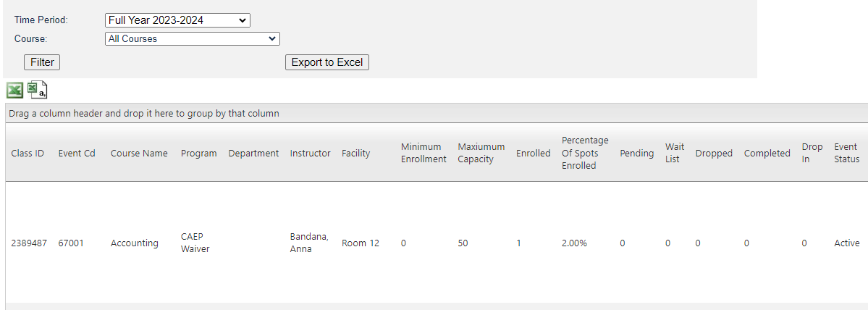Click the Maxiumum Capacity column header
This screenshot has width=868, height=310.
pos(481,153)
